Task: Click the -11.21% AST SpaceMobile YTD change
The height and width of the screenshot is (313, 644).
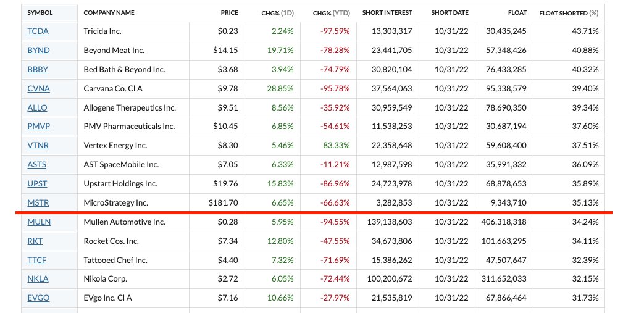Action: (x=335, y=165)
